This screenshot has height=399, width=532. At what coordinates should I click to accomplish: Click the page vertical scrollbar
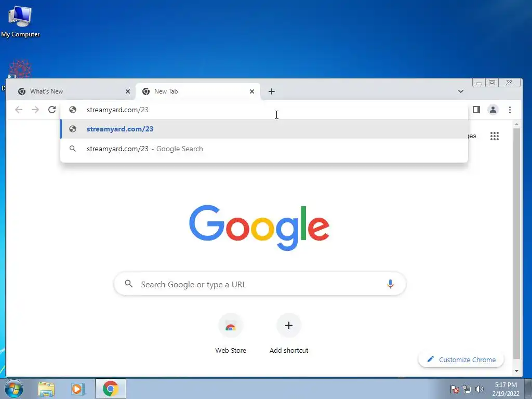tap(516, 243)
